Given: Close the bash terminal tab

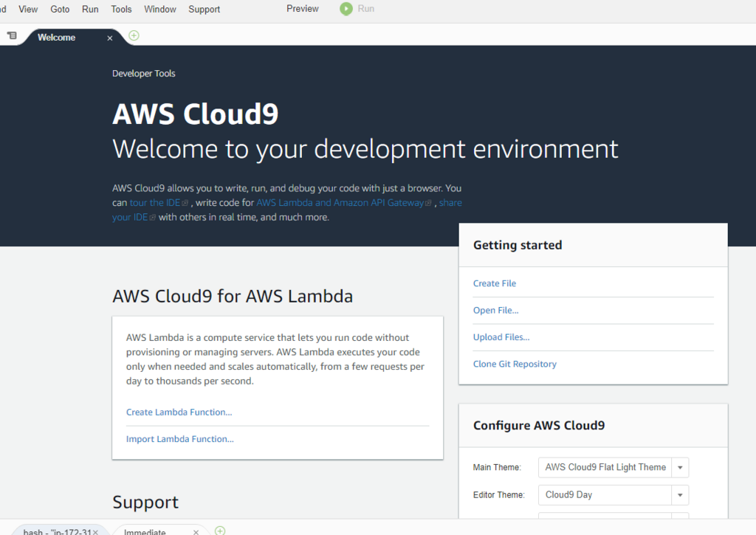Looking at the screenshot, I should coord(95,532).
